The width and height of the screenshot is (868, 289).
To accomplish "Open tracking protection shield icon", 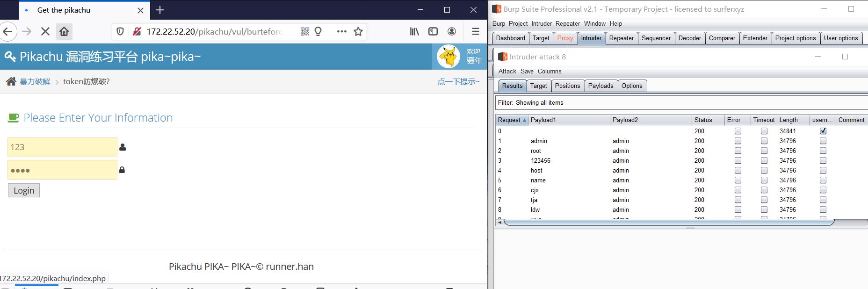I will 120,31.
